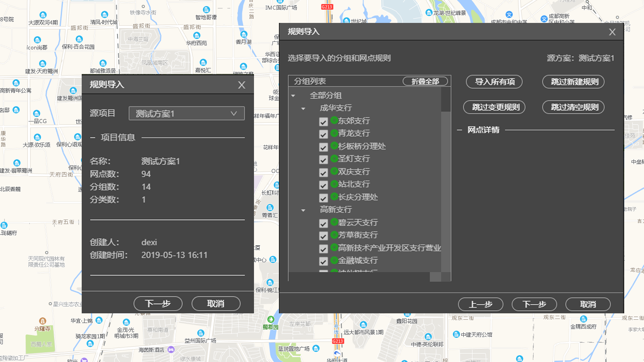Click 取消 in the small 规则导入 dialog
The height and width of the screenshot is (362, 644).
click(x=216, y=304)
